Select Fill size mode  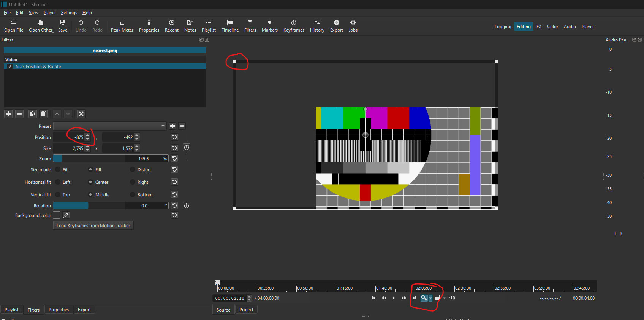(90, 169)
